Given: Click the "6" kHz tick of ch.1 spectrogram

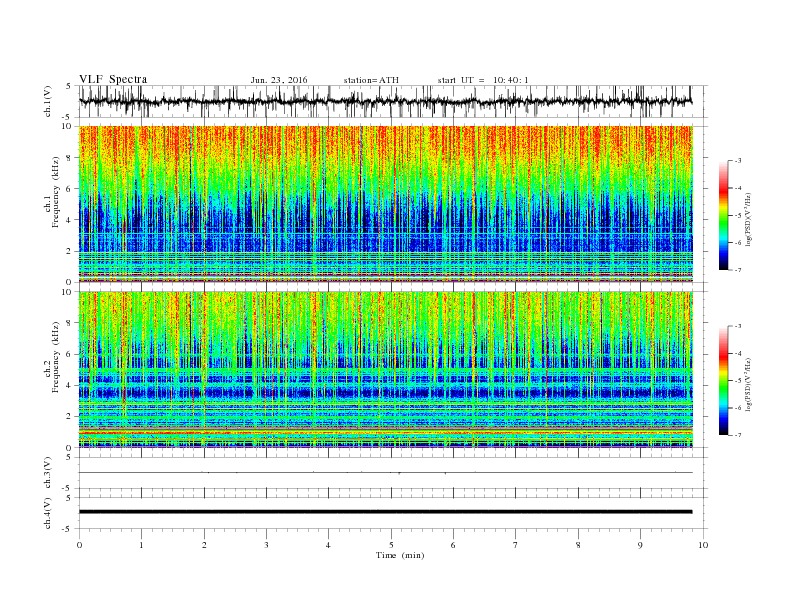Looking at the screenshot, I should pyautogui.click(x=70, y=189).
